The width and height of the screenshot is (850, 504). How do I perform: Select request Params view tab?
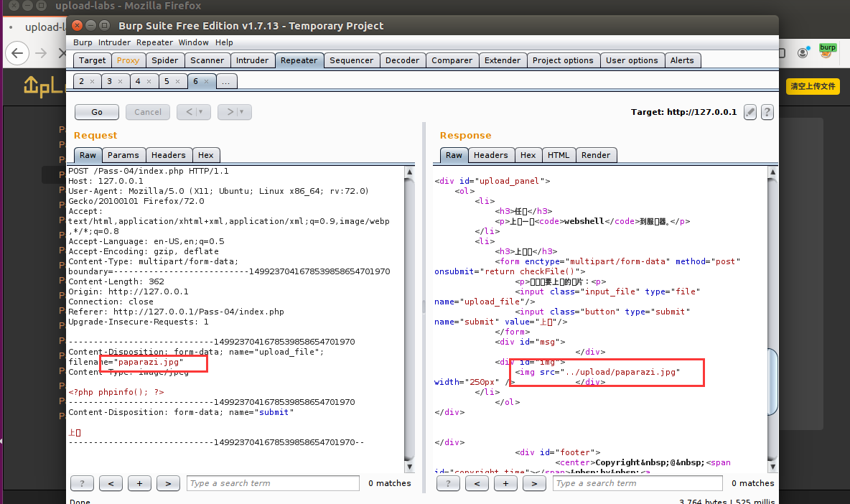(x=123, y=156)
